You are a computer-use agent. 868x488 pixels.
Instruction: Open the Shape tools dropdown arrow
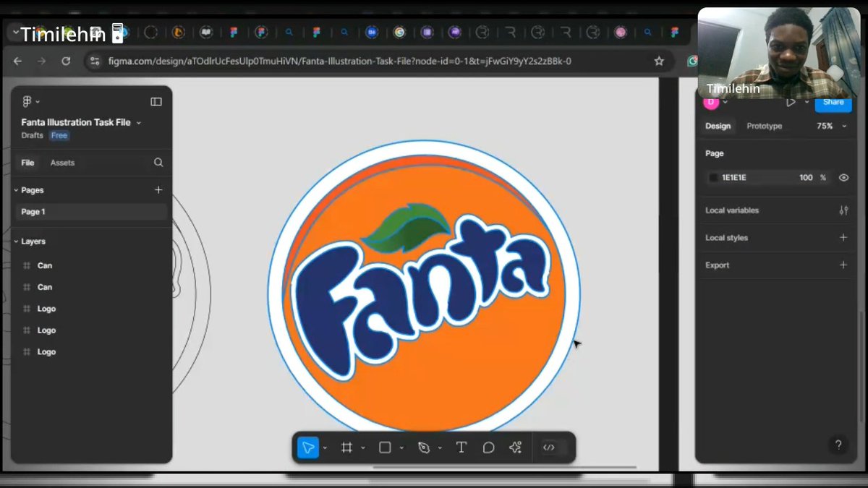(x=401, y=448)
